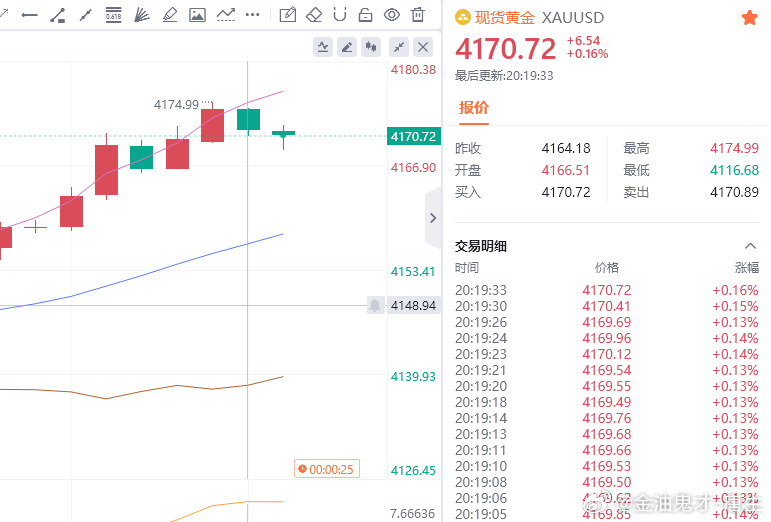Click the 现货黄金 instrument name
This screenshot has height=522, width=771.
click(x=504, y=18)
